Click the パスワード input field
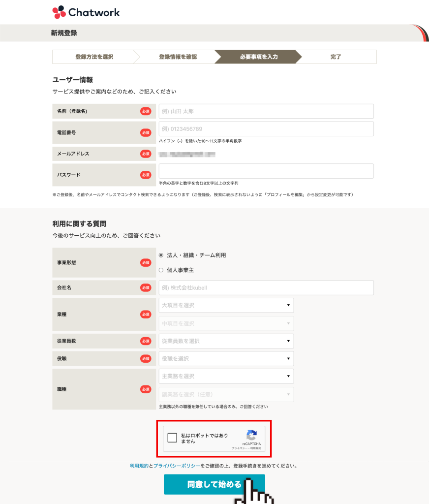This screenshot has width=429, height=504. point(266,171)
